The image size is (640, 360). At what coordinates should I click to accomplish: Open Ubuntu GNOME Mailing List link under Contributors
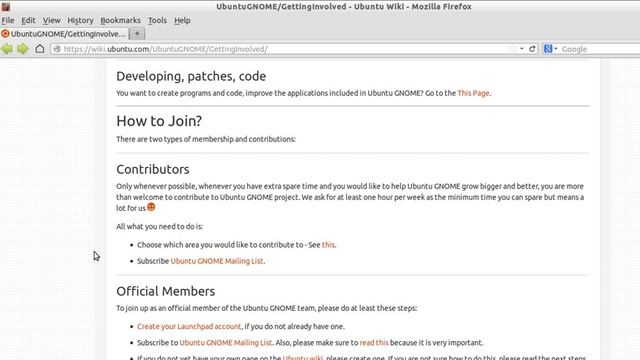[x=217, y=261]
